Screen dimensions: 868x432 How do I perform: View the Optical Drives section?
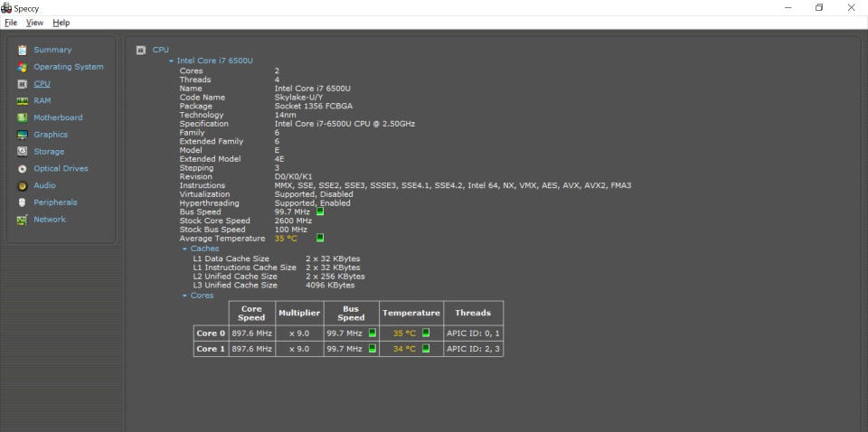click(61, 169)
